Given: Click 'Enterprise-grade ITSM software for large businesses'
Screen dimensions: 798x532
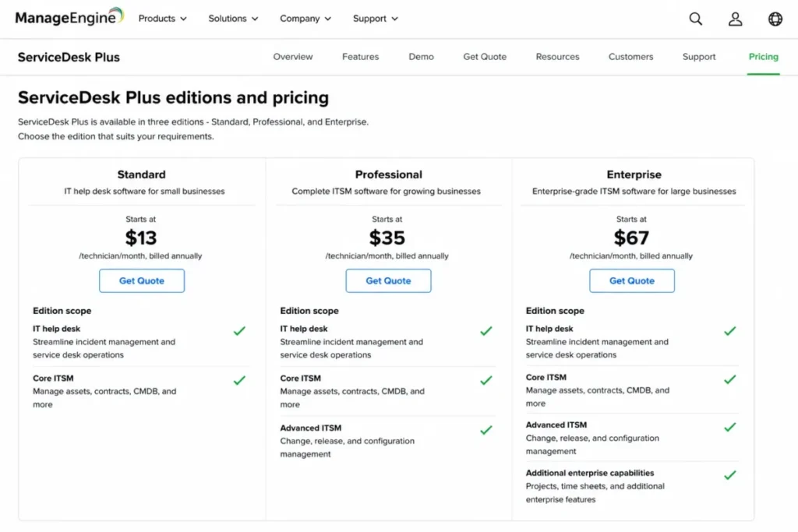Looking at the screenshot, I should tap(634, 192).
